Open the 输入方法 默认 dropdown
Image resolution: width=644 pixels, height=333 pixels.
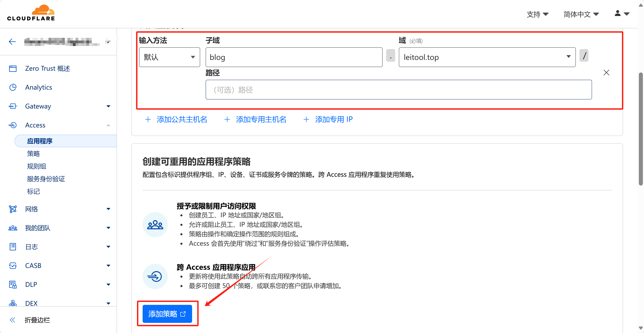[x=170, y=57]
